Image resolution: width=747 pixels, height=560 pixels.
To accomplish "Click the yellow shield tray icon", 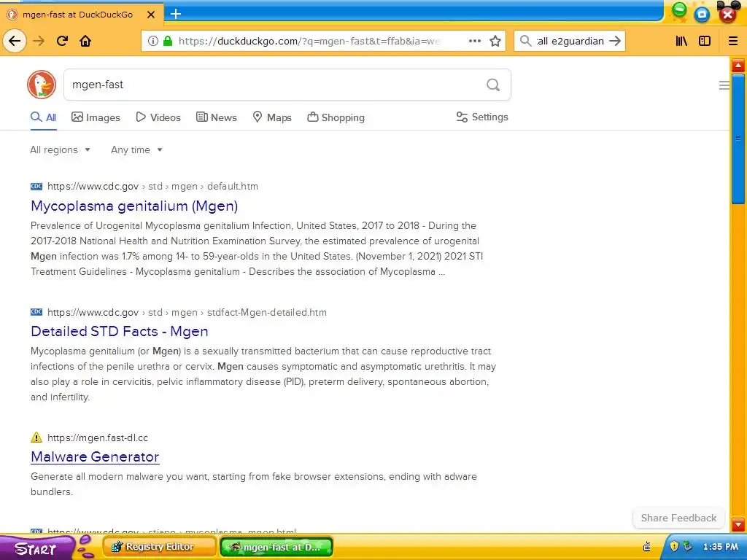I will [x=674, y=546].
